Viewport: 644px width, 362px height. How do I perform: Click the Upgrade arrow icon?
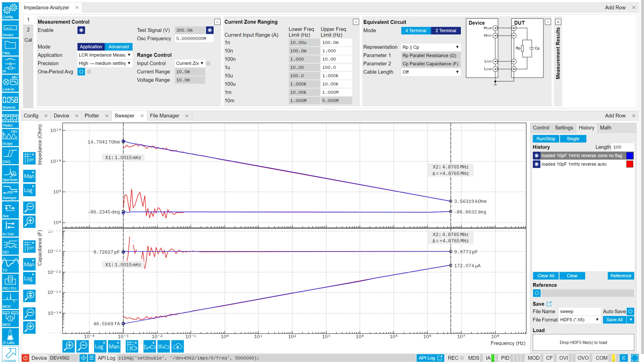pyautogui.click(x=10, y=354)
